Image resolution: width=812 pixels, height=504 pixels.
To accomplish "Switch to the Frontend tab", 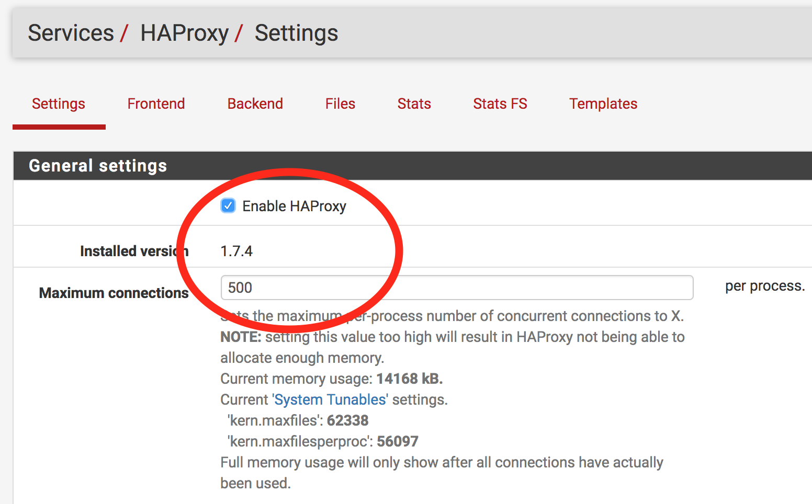I will click(x=156, y=104).
